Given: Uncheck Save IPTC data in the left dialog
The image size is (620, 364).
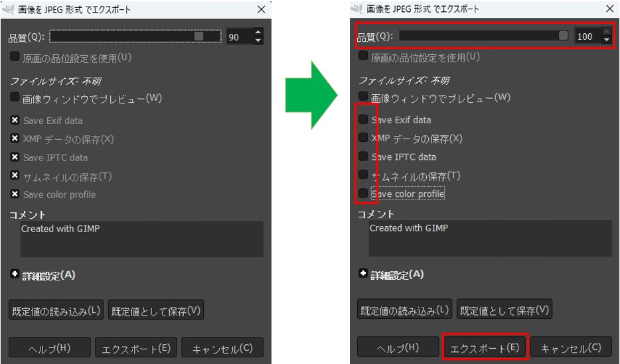Looking at the screenshot, I should (x=15, y=157).
